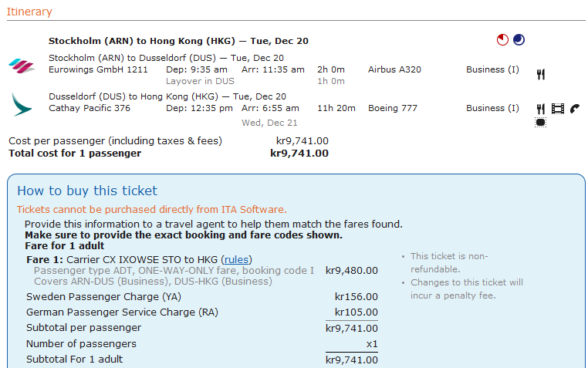The height and width of the screenshot is (368, 588).
Task: Click the Layover in DUS text
Action: point(200,81)
